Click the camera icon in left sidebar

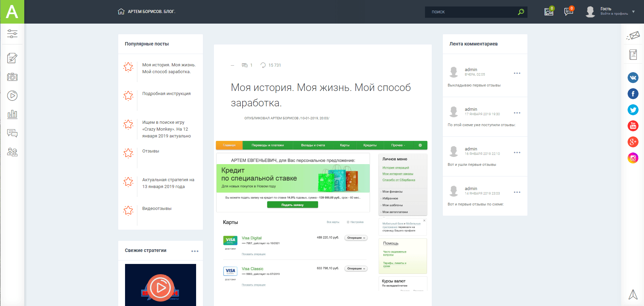[12, 77]
